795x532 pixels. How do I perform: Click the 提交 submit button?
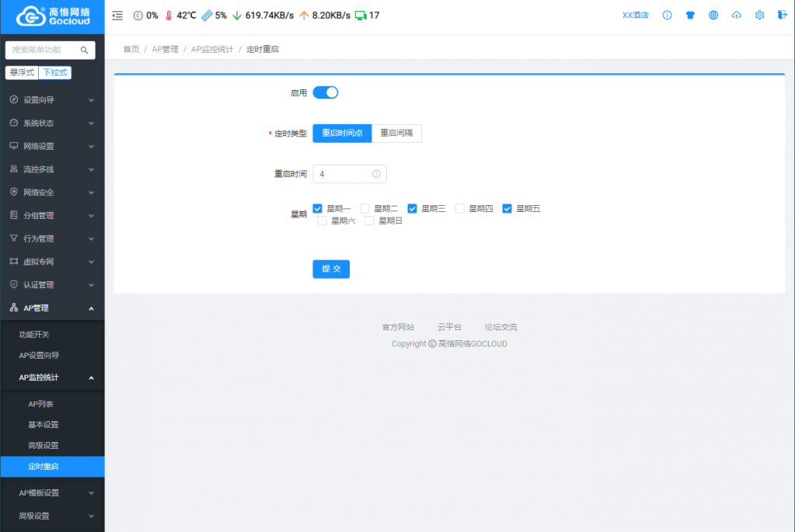(331, 269)
